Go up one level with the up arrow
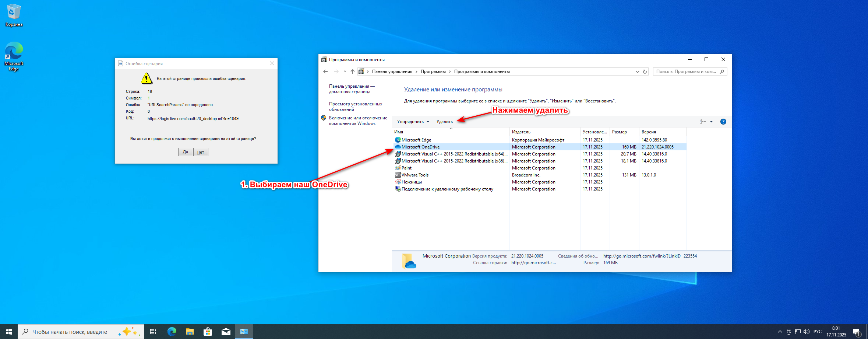 (352, 71)
